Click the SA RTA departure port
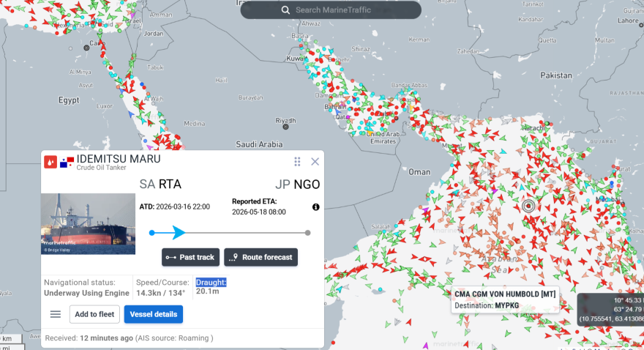 pyautogui.click(x=160, y=184)
